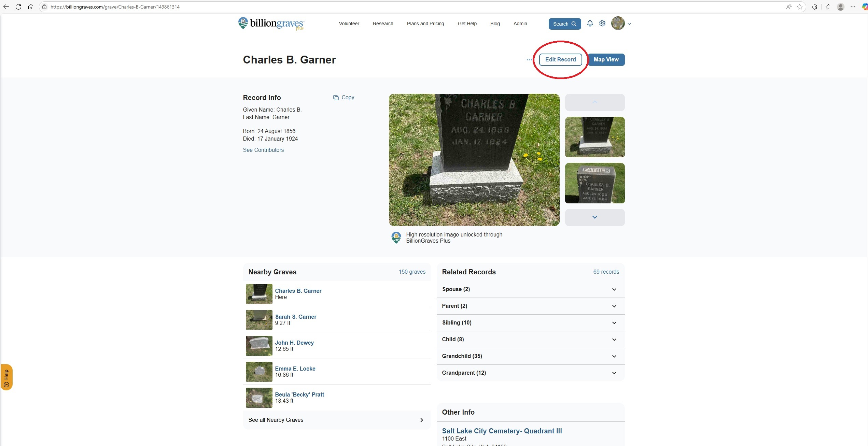Expand the profile menu arrow
Screen dimensions: 868x446
click(629, 24)
